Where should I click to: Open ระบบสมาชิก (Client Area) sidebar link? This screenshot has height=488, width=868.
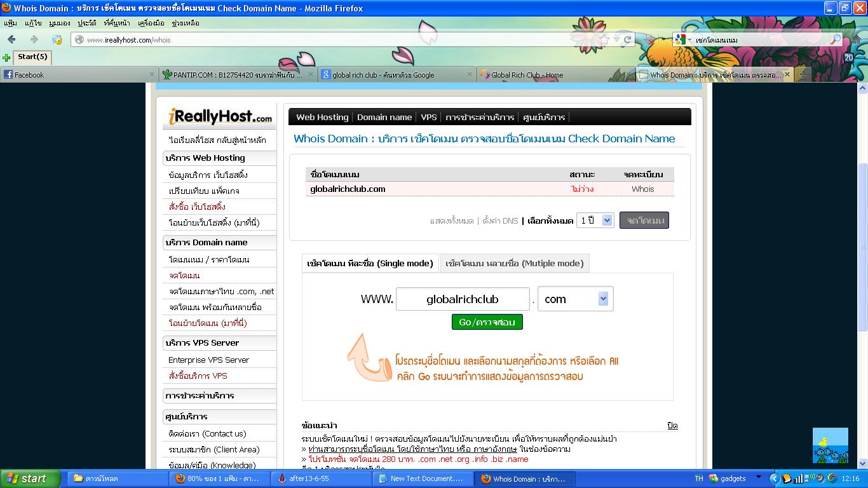[x=214, y=449]
